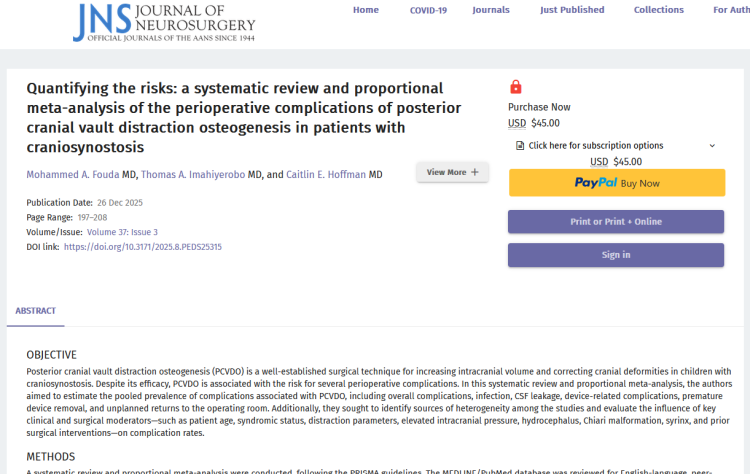
Task: Buy now with PayPal button
Action: (617, 183)
